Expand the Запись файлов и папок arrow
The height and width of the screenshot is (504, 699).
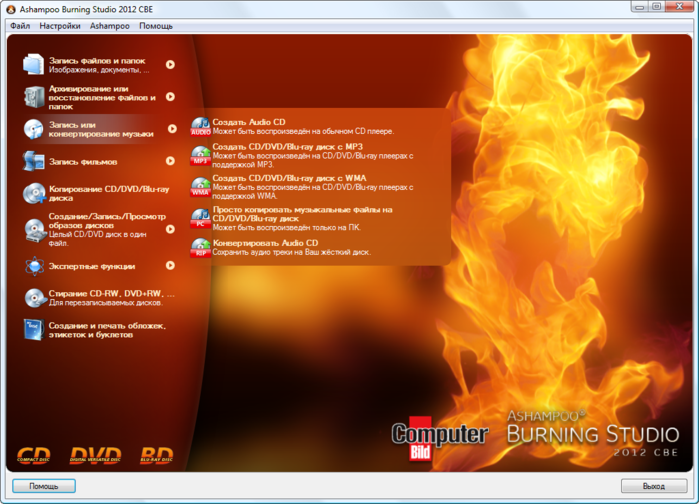point(170,65)
